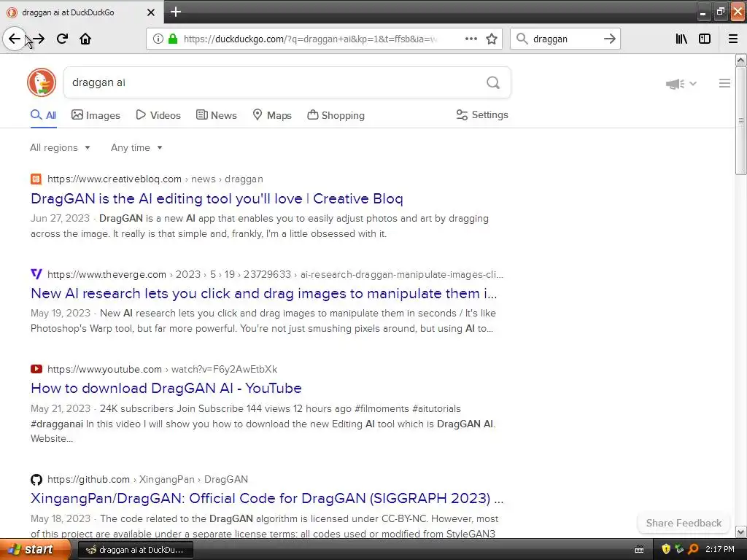
Task: Click the scrollbar down arrow
Action: click(x=740, y=532)
